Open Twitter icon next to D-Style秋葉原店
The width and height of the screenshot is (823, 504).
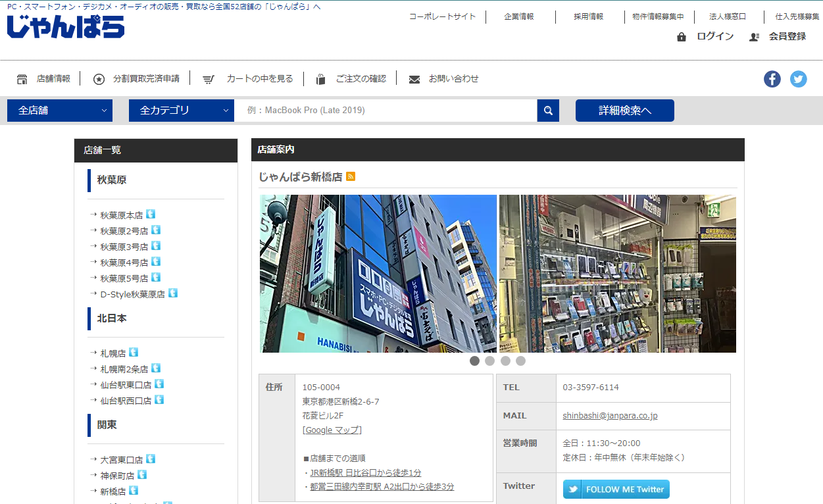point(173,293)
